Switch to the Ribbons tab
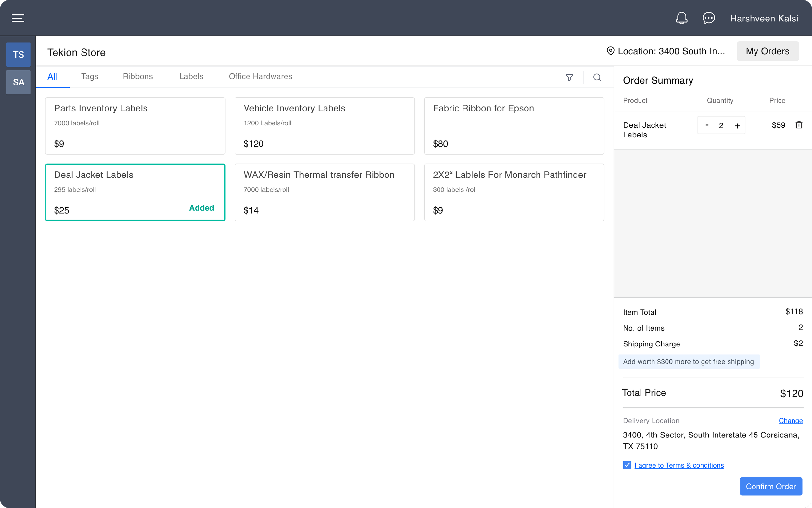Screen dimensions: 812x508 (x=138, y=77)
